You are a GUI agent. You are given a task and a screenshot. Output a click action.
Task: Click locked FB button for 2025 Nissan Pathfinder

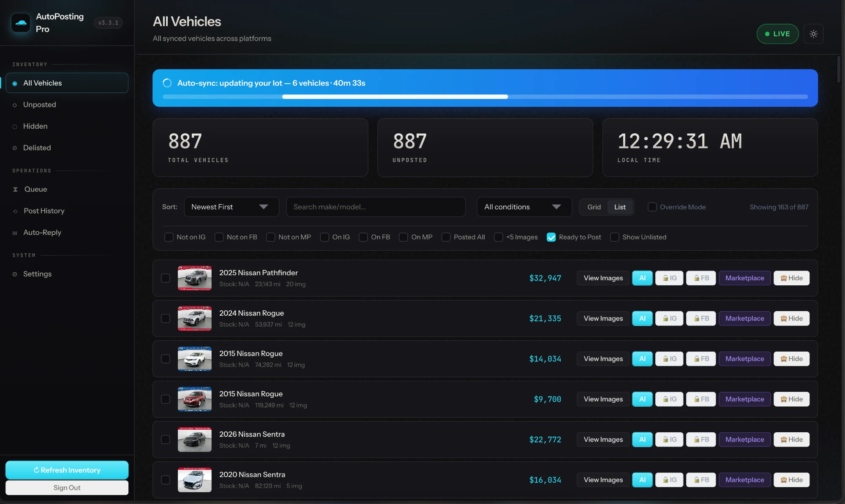coord(701,278)
